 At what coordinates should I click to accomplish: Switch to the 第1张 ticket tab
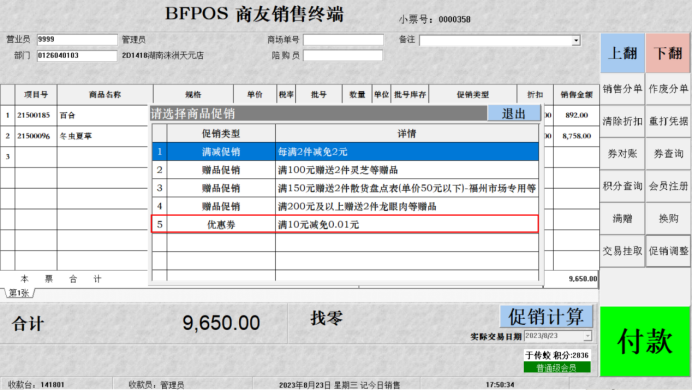pyautogui.click(x=19, y=293)
